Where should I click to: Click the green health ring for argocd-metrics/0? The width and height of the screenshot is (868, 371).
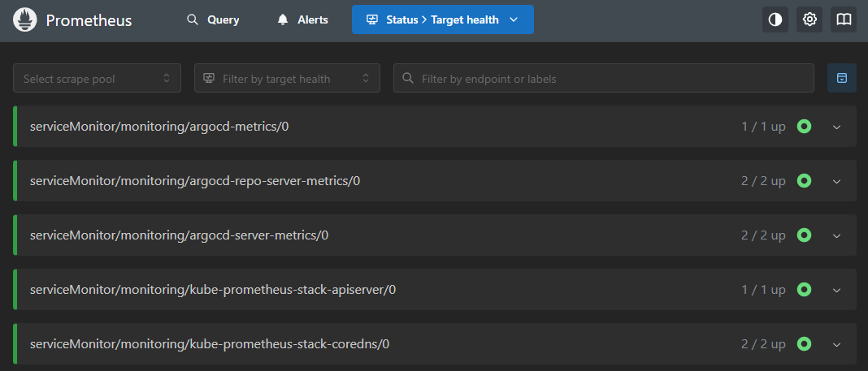[x=805, y=127]
